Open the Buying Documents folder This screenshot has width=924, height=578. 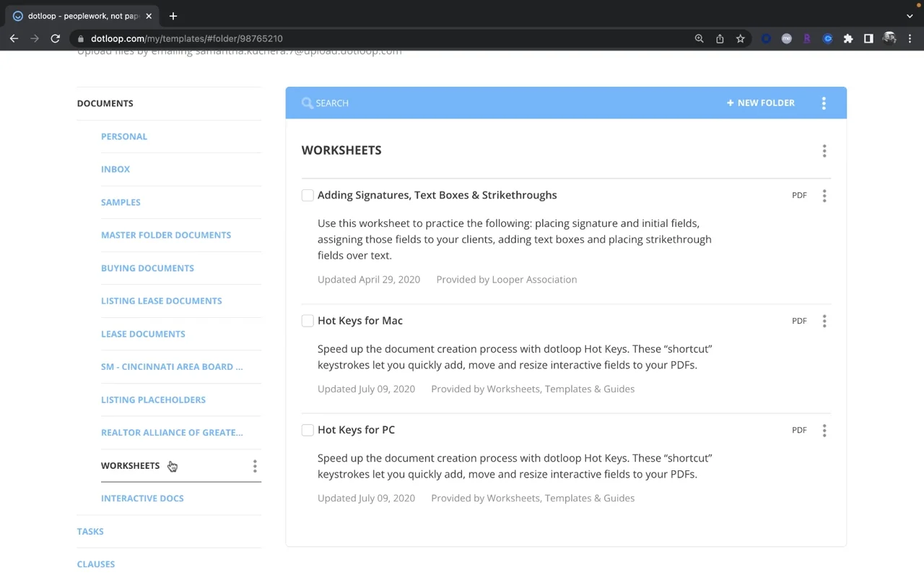point(147,268)
